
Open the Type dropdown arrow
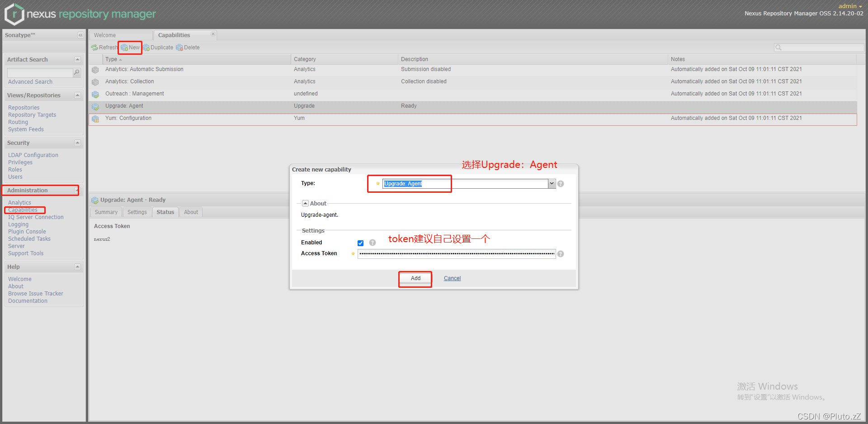[x=552, y=184]
